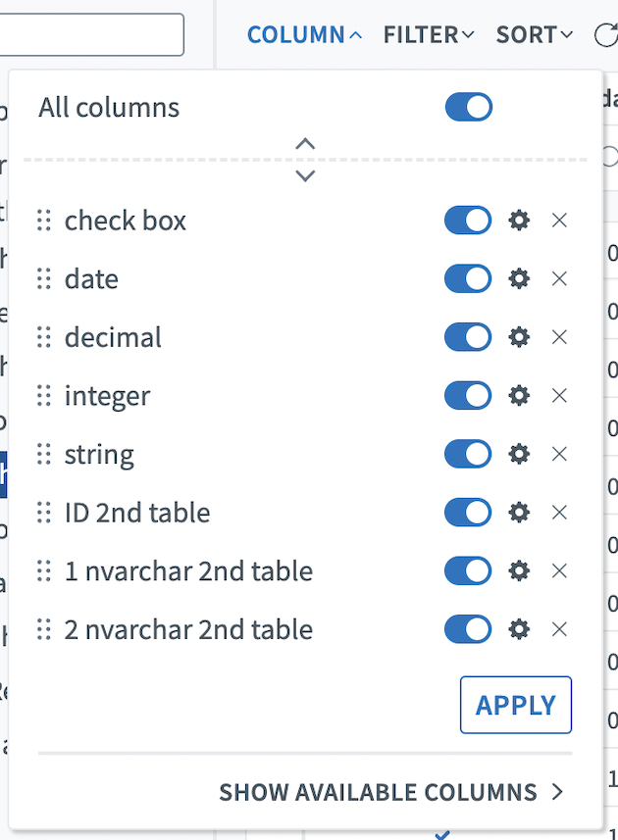
Task: Click the search input field
Action: 92,34
